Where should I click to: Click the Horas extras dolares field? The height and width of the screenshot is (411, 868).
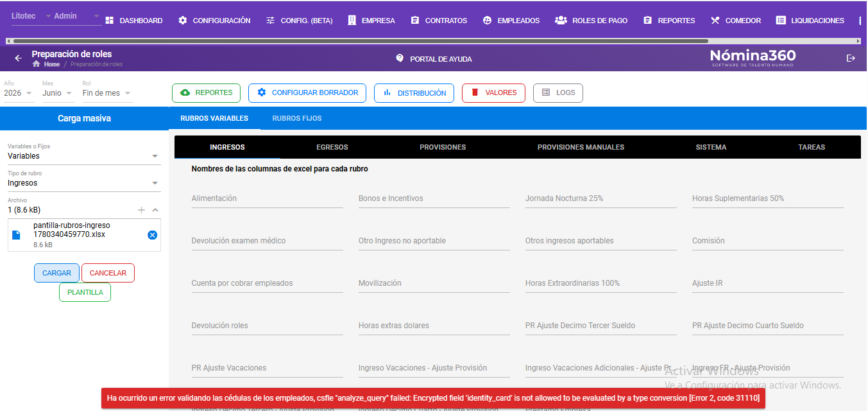tap(434, 326)
